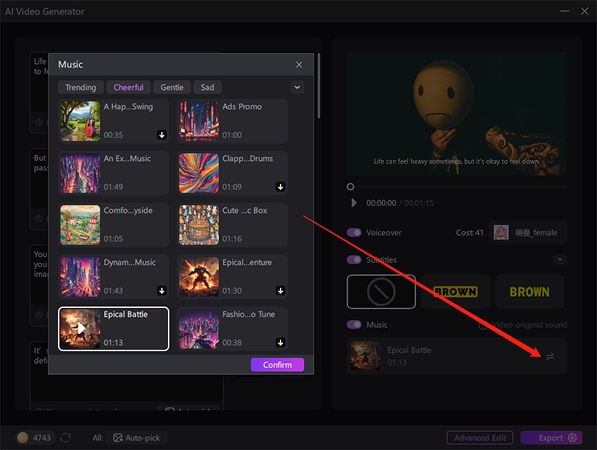Switch to the Trending music tab
Viewport: 597px width, 450px height.
[81, 87]
